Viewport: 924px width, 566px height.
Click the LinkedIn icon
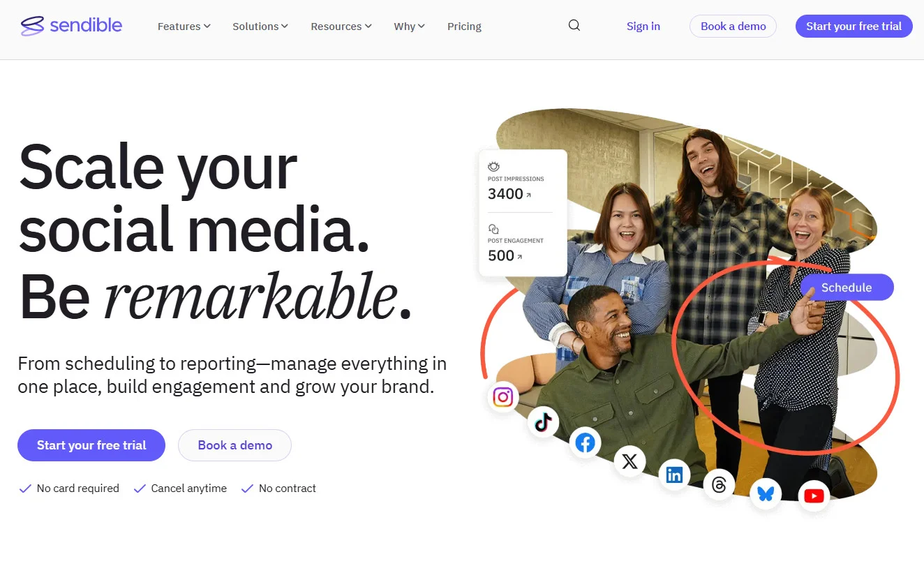[674, 475]
